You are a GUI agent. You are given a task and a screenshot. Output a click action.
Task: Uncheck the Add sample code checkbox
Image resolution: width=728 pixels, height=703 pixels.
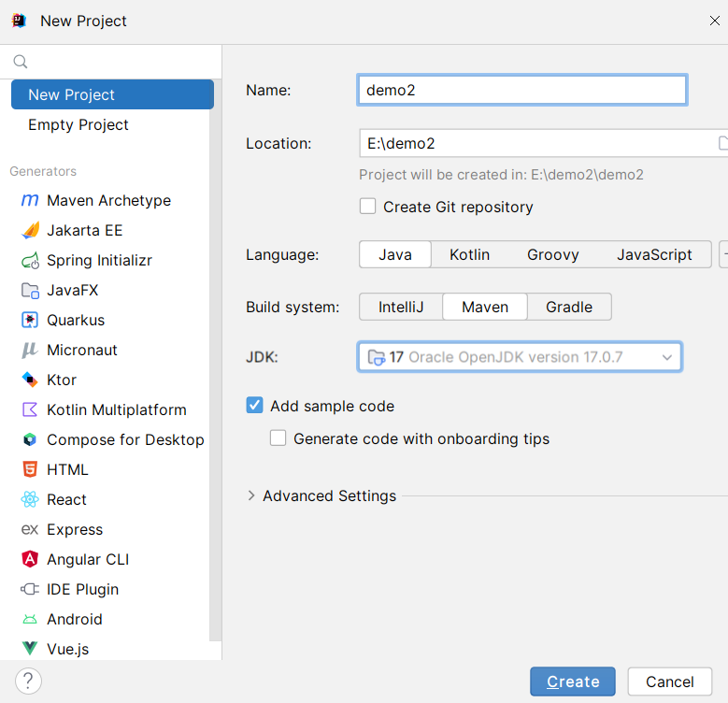pos(254,406)
